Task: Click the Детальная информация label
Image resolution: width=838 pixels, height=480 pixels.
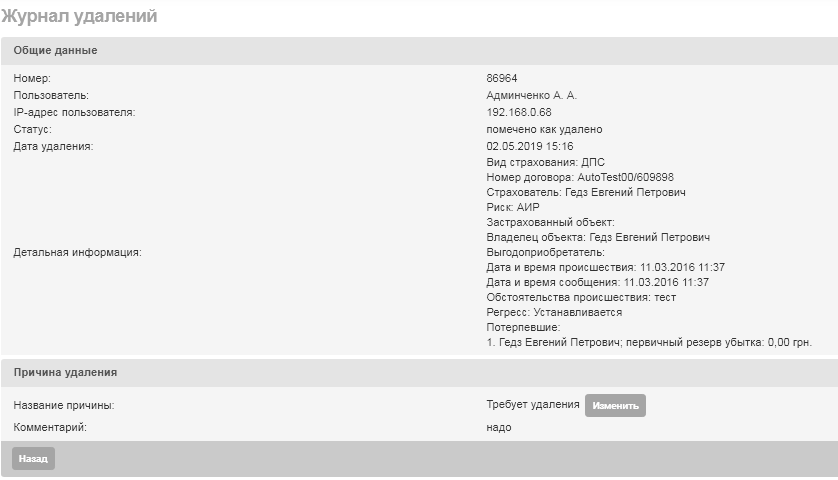Action: point(77,252)
